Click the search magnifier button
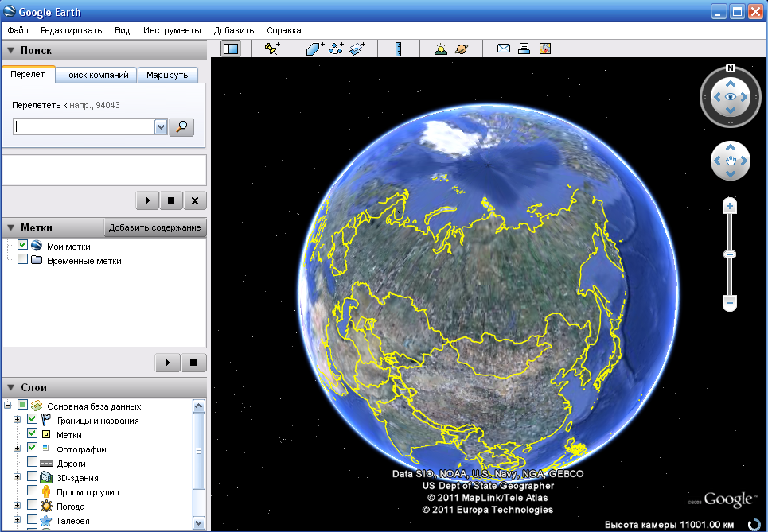 (181, 127)
